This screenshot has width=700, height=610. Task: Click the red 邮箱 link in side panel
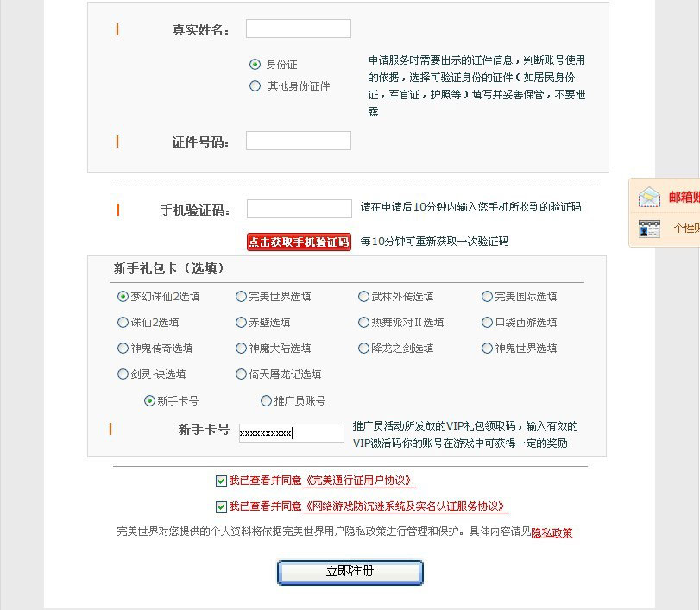(x=684, y=197)
